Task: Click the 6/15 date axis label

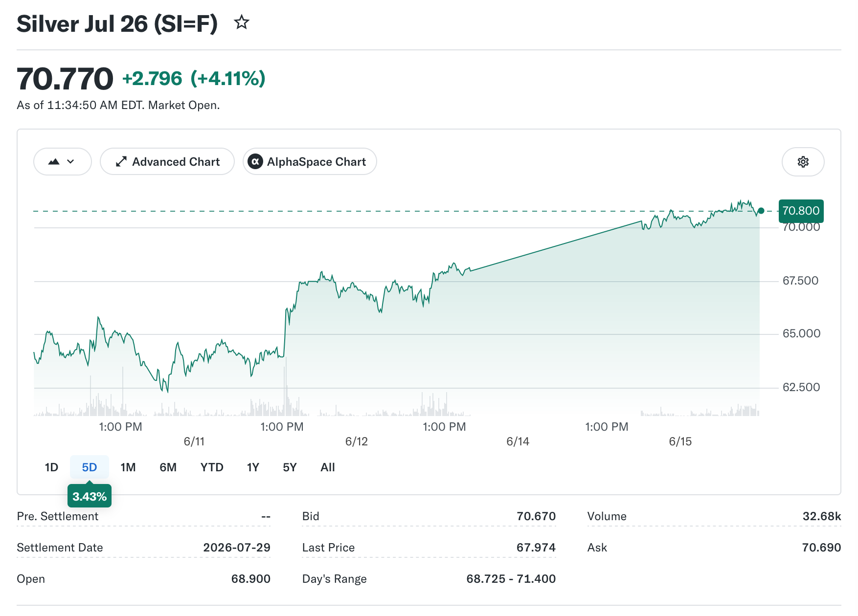Action: point(680,441)
